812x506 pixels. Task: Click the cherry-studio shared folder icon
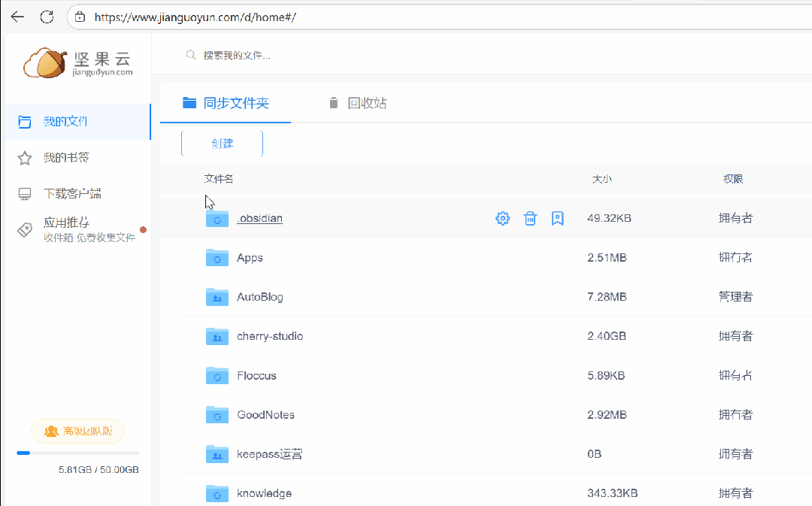[217, 336]
